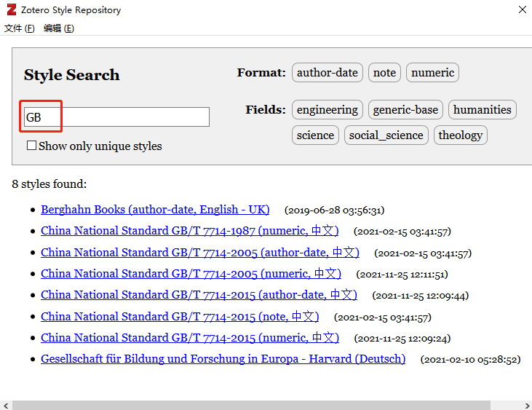Filter by generic-base field

(x=405, y=110)
